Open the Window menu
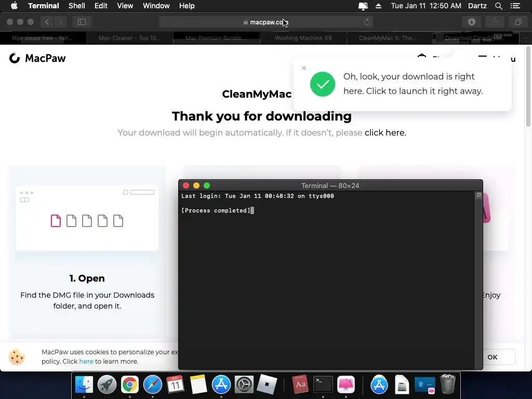The image size is (532, 399). pyautogui.click(x=156, y=6)
